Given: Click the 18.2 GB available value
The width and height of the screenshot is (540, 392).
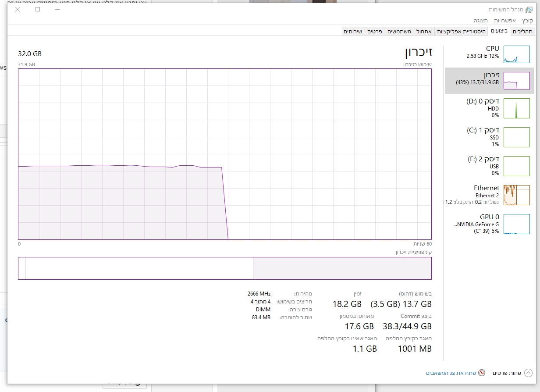Looking at the screenshot, I should coord(347,304).
